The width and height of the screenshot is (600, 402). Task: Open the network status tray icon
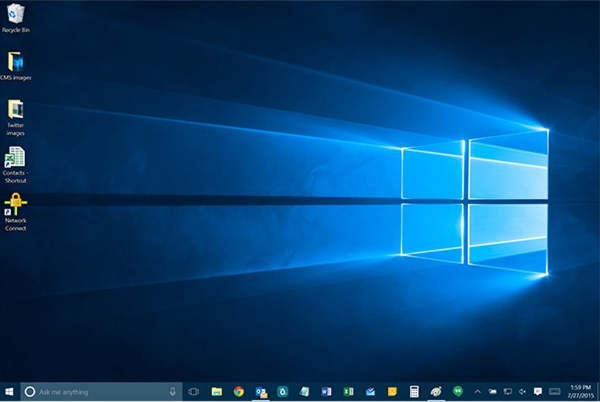(x=507, y=392)
